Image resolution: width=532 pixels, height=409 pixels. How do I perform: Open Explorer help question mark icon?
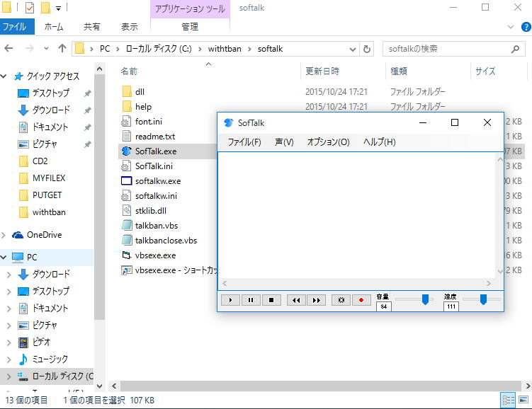526,27
